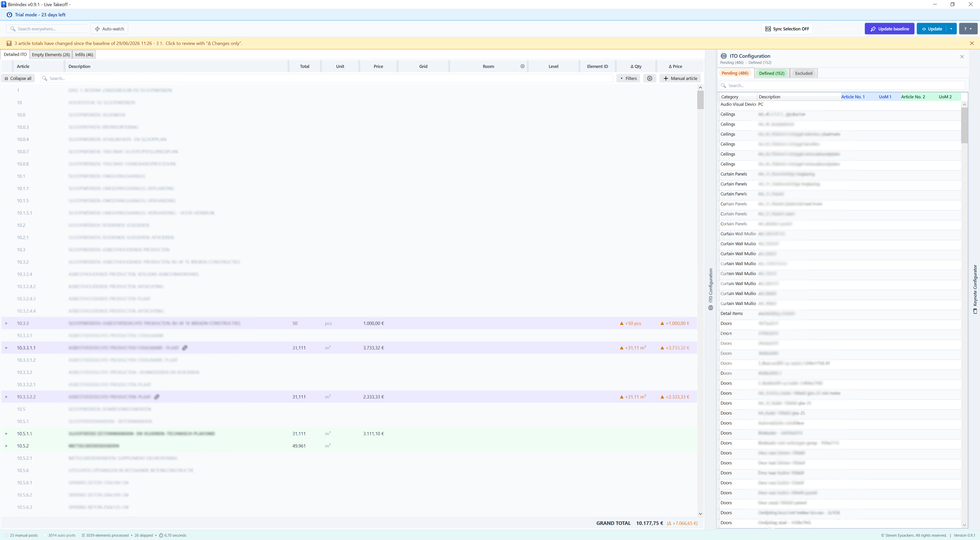
Task: Open the Filters dropdown
Action: tap(628, 78)
